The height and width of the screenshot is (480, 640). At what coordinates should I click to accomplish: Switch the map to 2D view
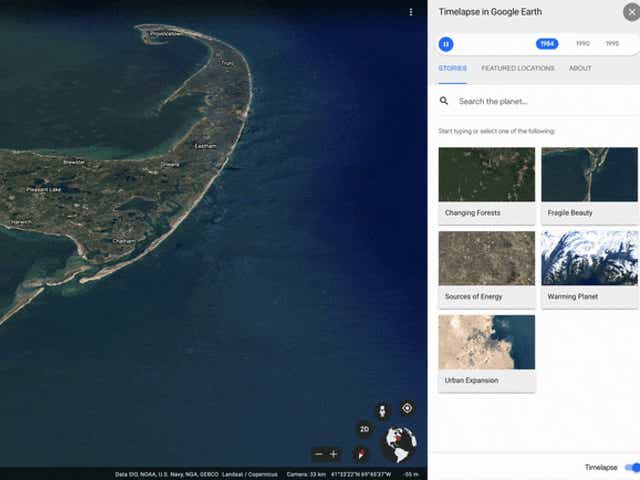pyautogui.click(x=364, y=429)
